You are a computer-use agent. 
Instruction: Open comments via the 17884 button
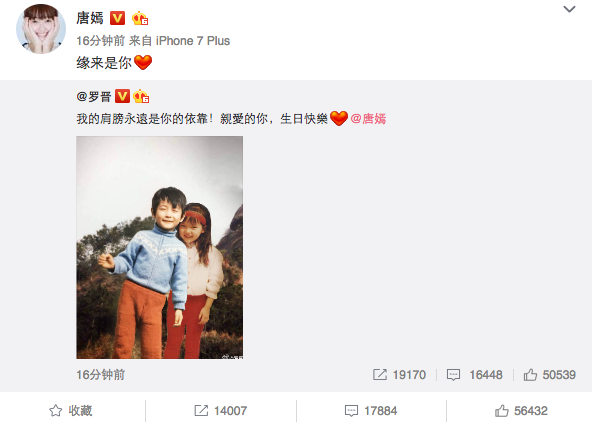[371, 411]
